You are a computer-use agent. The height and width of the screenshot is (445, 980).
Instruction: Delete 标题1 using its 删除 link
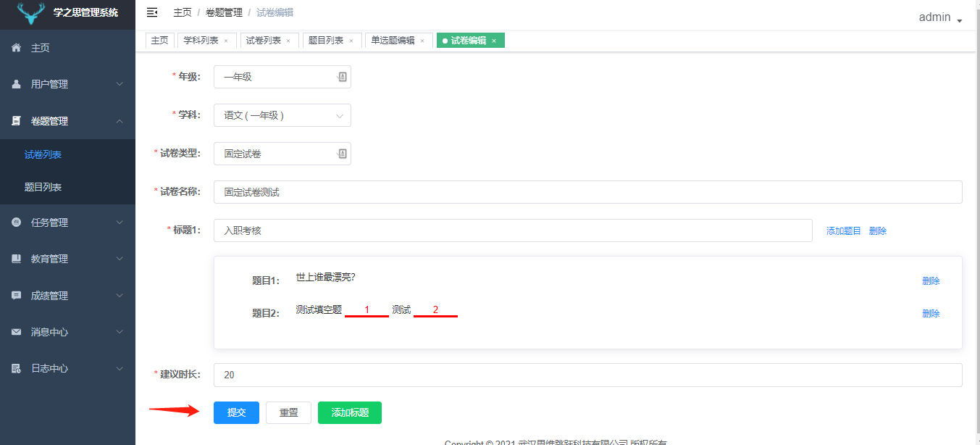878,230
